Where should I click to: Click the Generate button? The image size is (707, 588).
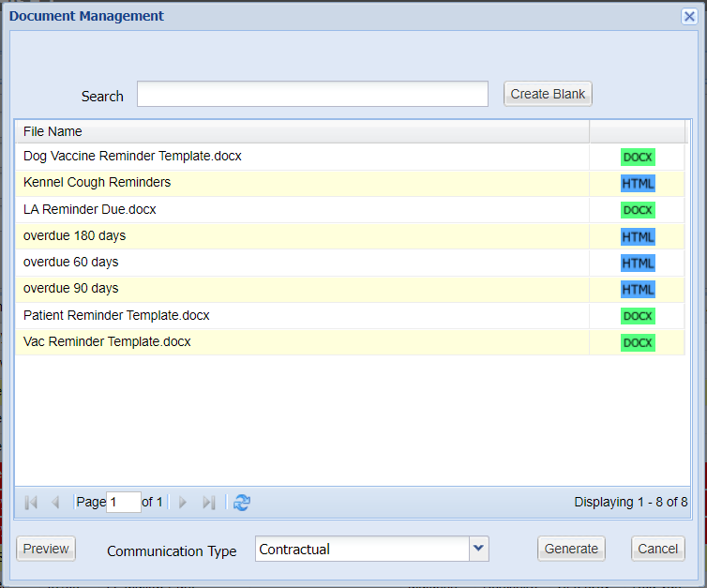[571, 549]
